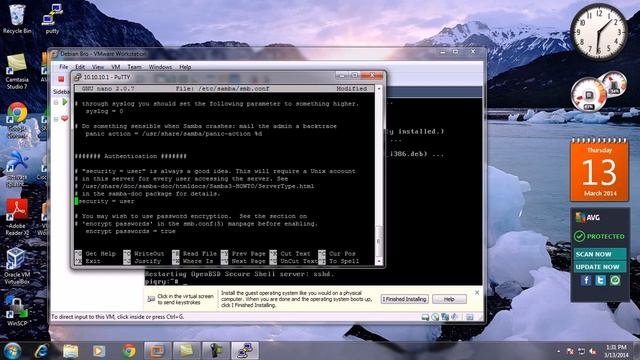This screenshot has height=360, width=640.
Task: Click the green checkmark icon in AVG gadget
Action: click(615, 280)
